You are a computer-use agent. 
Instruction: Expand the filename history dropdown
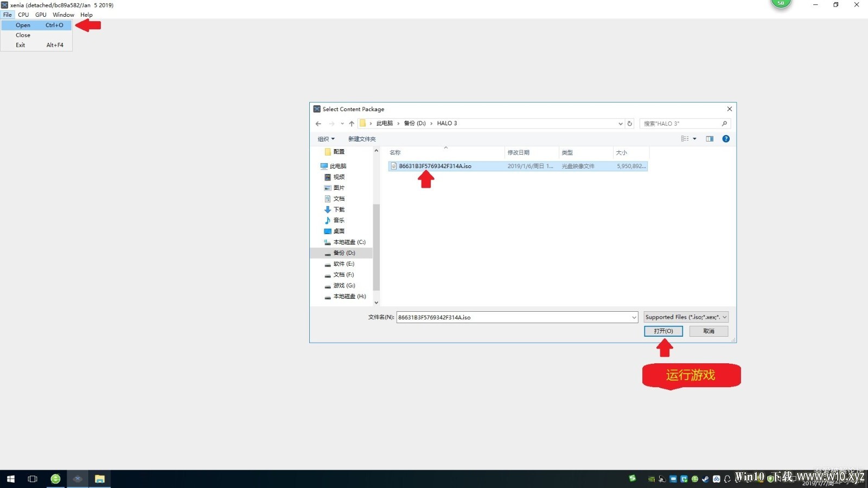pos(634,317)
